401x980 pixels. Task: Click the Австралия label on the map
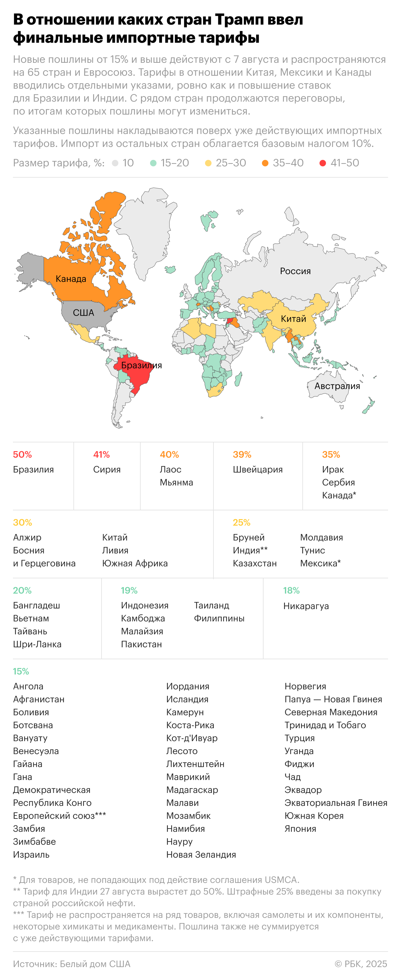click(x=337, y=386)
